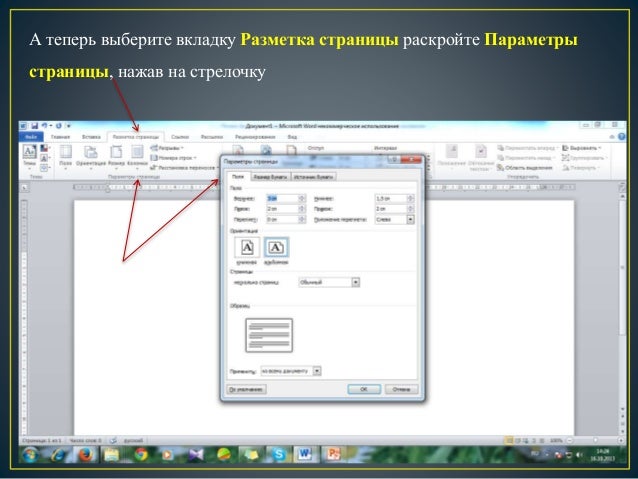This screenshot has height=479, width=638.
Task: Click the Левое margin input field
Action: [282, 209]
